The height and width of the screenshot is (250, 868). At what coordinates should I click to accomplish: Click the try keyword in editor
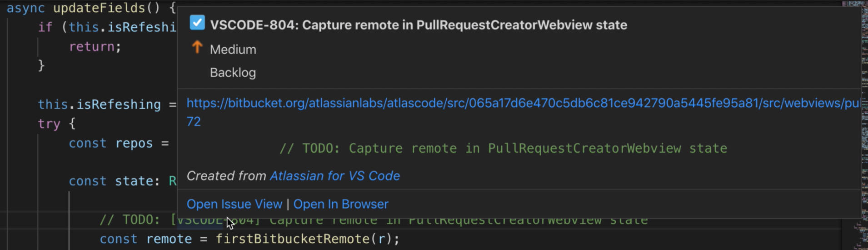coord(49,124)
